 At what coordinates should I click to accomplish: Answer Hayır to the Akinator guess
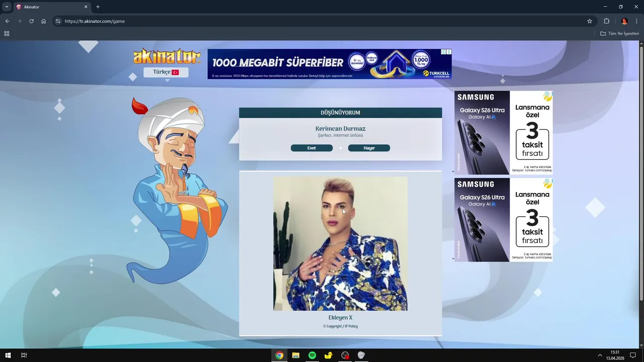point(369,148)
